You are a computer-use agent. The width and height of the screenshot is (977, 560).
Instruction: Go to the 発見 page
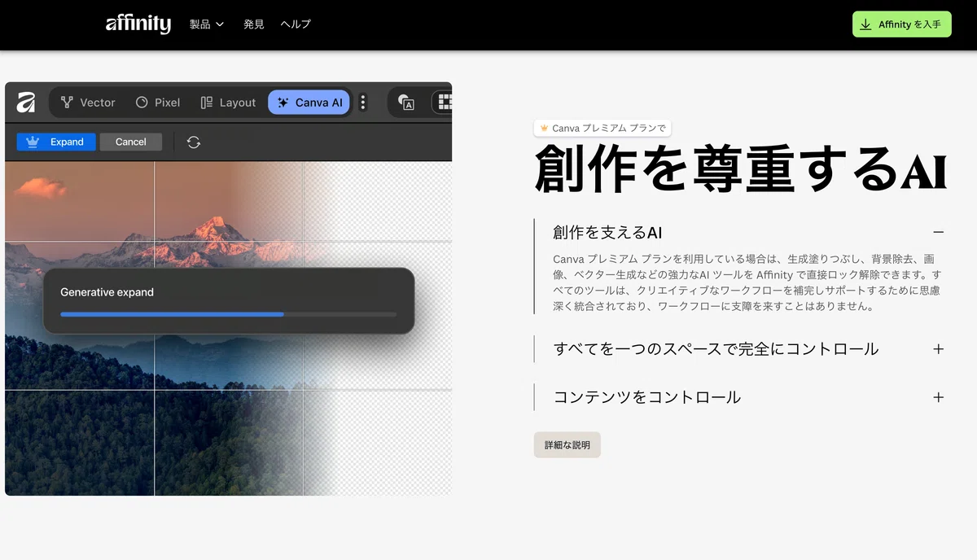click(x=254, y=24)
